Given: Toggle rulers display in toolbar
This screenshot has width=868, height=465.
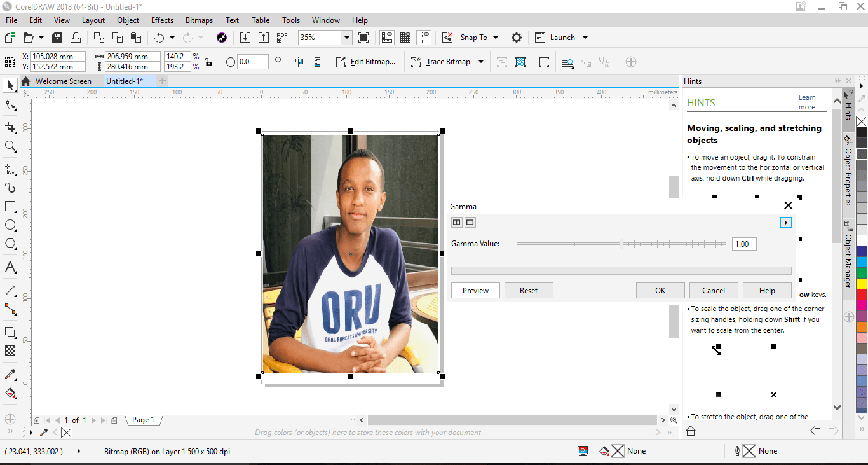Looking at the screenshot, I should pos(386,38).
